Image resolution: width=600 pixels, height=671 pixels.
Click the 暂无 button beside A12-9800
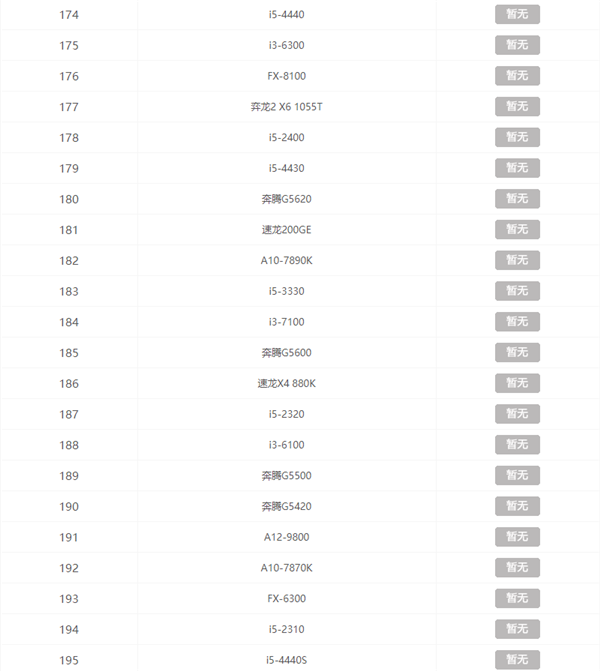coord(517,537)
